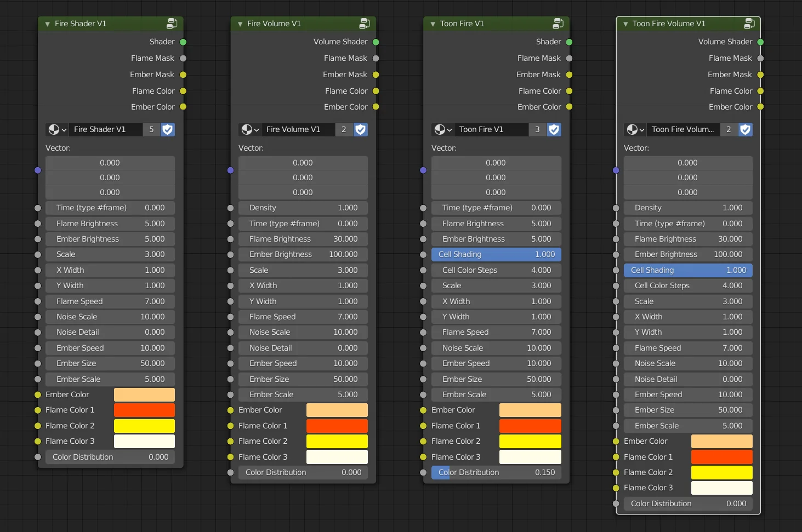The image size is (802, 532).
Task: Click the group edit icon on Toon Fire Volume V1 header
Action: point(749,24)
